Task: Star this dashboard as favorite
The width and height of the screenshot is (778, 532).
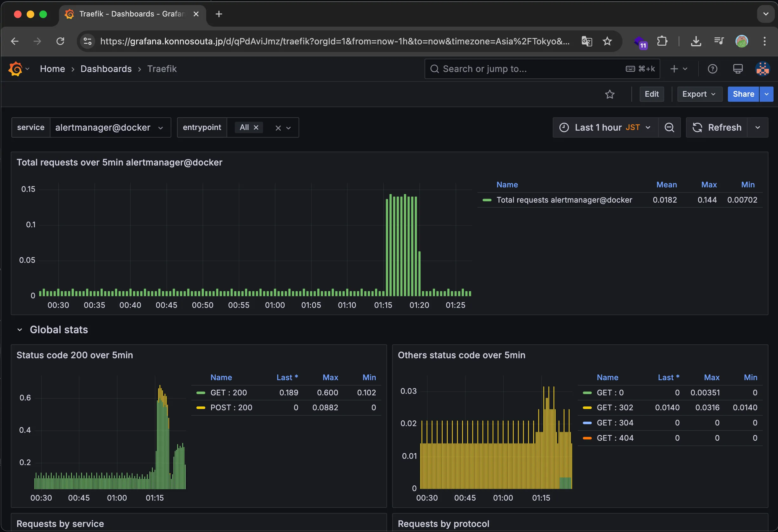Action: pos(610,94)
